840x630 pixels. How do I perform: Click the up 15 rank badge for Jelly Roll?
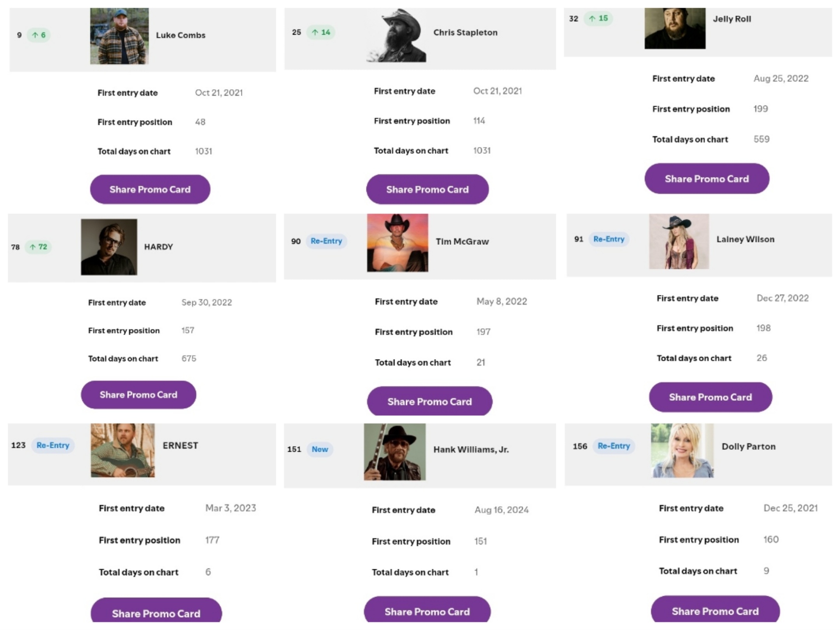(x=598, y=18)
